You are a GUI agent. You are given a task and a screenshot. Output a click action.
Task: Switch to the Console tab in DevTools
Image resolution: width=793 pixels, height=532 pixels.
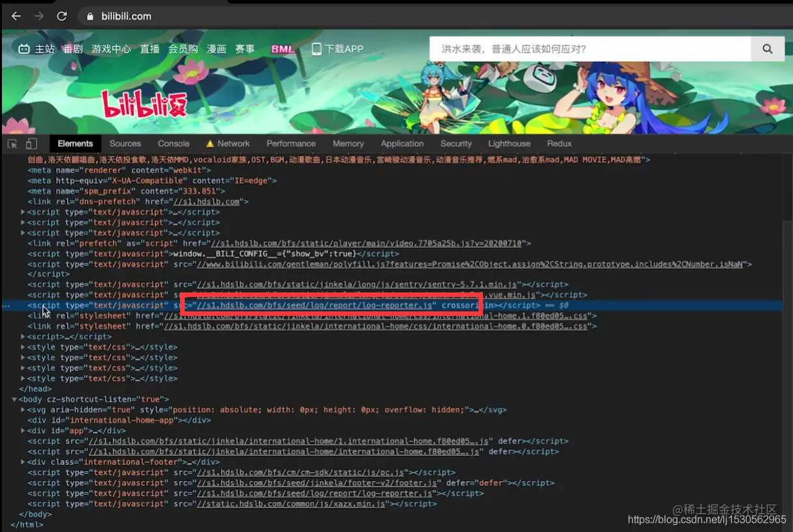[x=173, y=143]
